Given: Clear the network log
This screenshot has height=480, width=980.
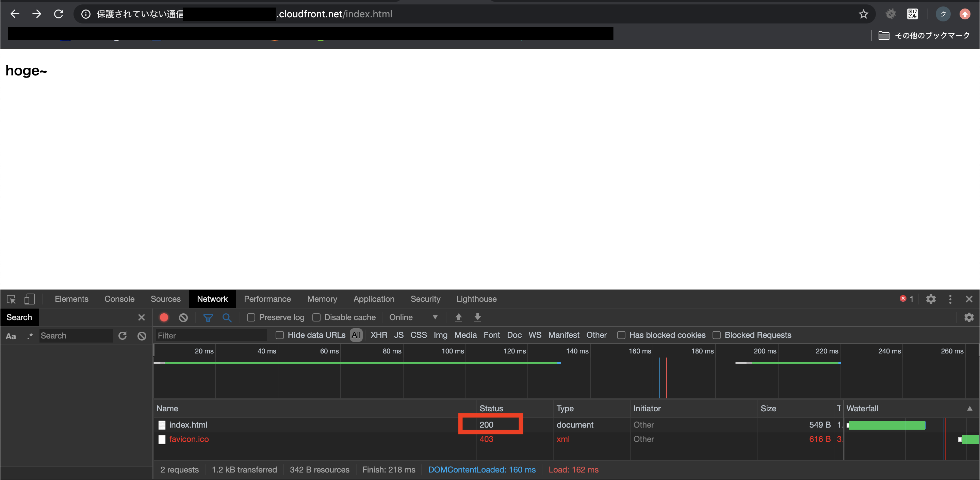Looking at the screenshot, I should coord(183,317).
